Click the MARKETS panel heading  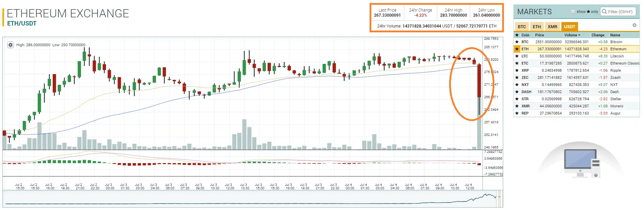point(535,12)
